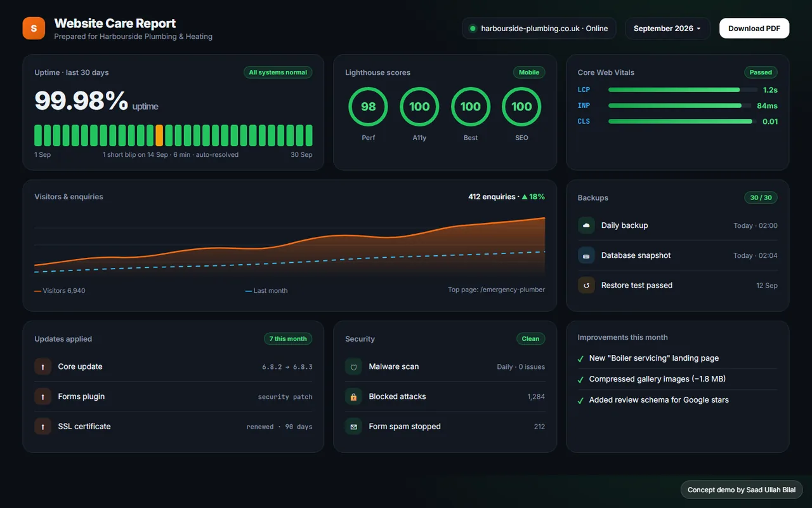Click the 'Database snapshot' row label

point(636,255)
